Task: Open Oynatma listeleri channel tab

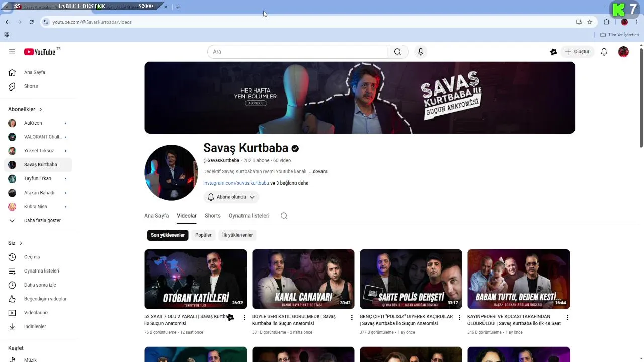Action: [x=249, y=216]
